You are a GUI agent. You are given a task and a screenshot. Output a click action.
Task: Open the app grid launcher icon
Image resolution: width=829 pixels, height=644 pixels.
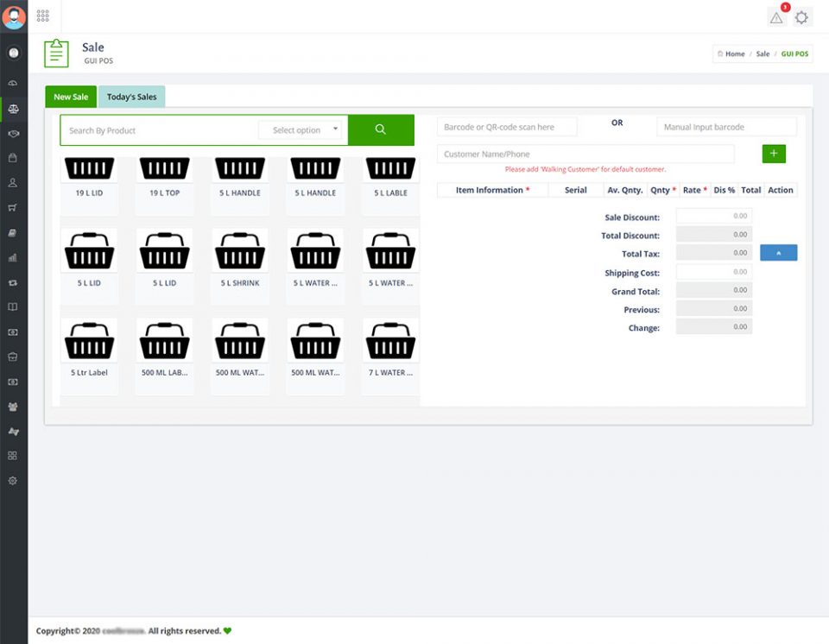(43, 16)
